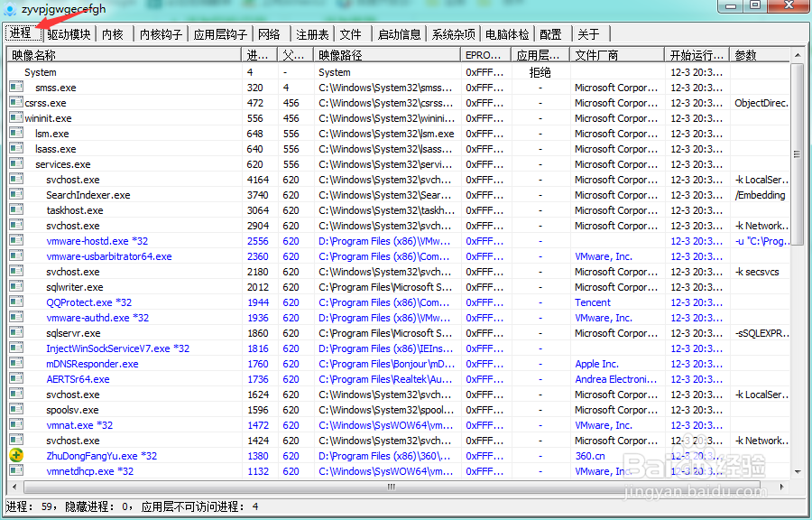This screenshot has height=520, width=812.
Task: Click the smss.exe process icon
Action: pyautogui.click(x=16, y=87)
